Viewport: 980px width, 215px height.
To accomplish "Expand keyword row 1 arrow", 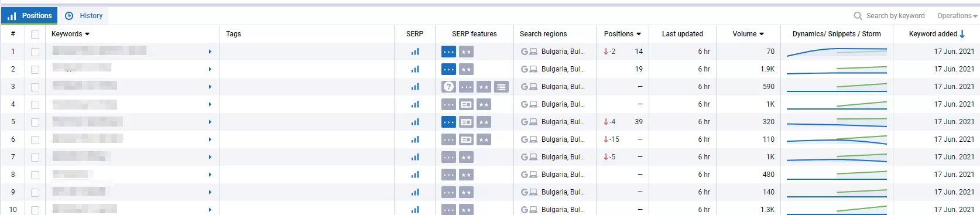I will [x=210, y=52].
